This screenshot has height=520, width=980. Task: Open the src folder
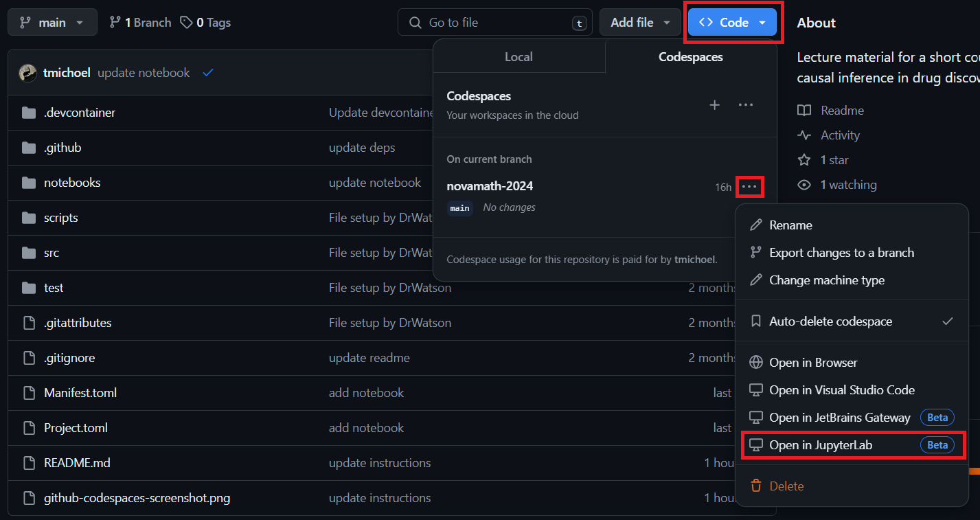[52, 253]
